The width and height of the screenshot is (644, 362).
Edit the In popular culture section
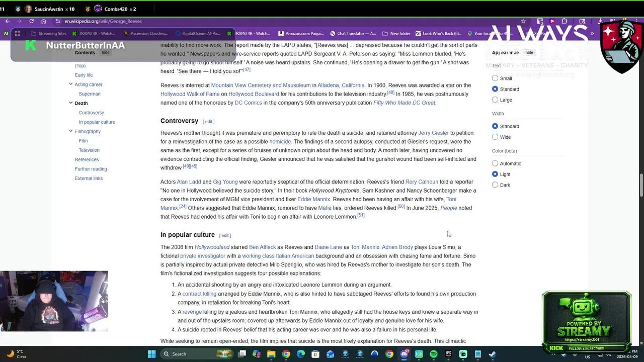pos(225,235)
